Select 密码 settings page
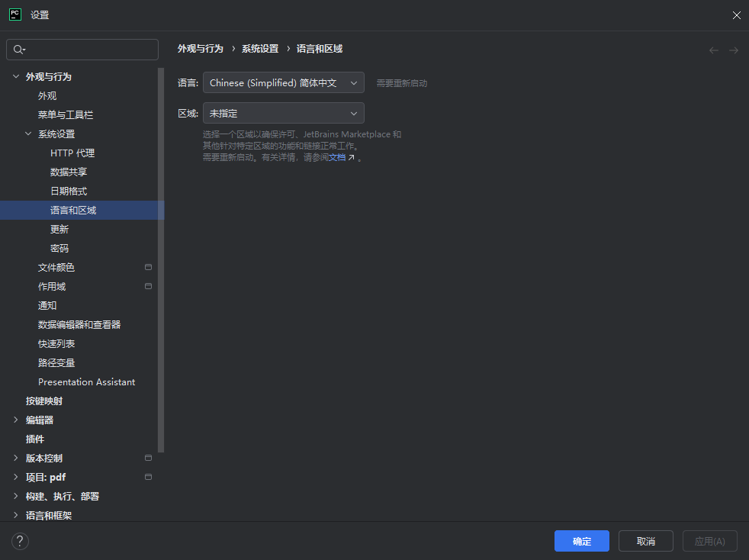749x560 pixels. [x=59, y=249]
